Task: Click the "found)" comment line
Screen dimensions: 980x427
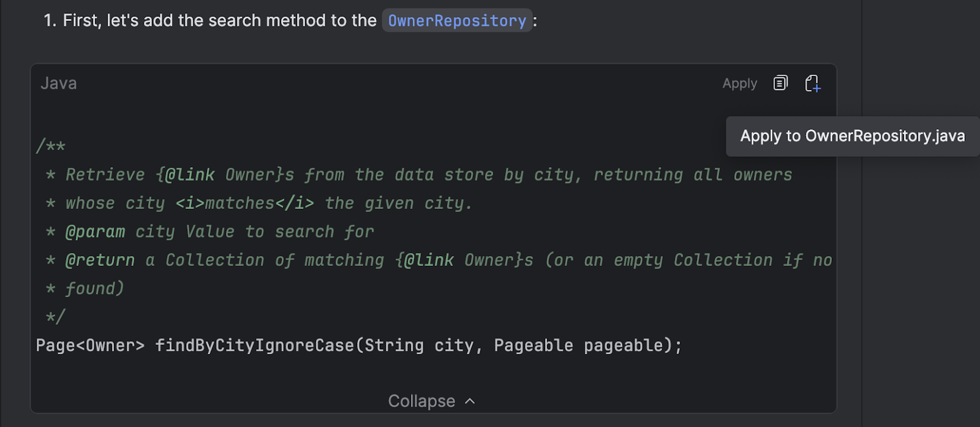Action: click(94, 289)
